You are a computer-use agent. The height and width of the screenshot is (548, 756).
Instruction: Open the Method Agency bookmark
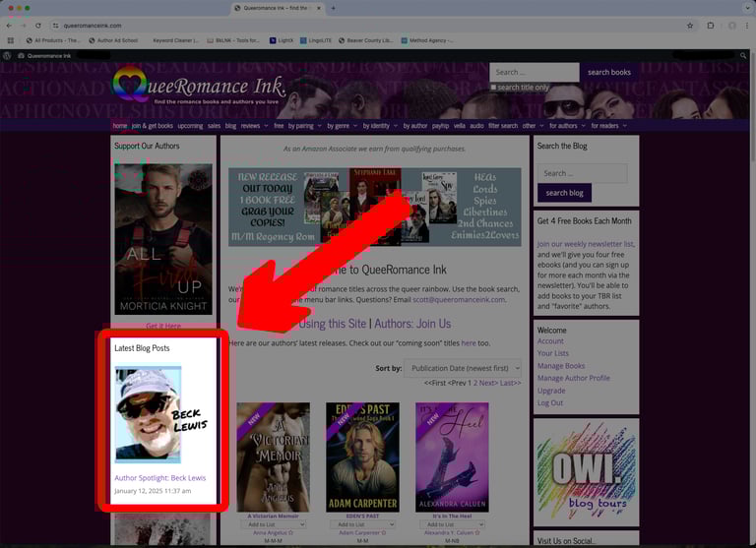(426, 40)
